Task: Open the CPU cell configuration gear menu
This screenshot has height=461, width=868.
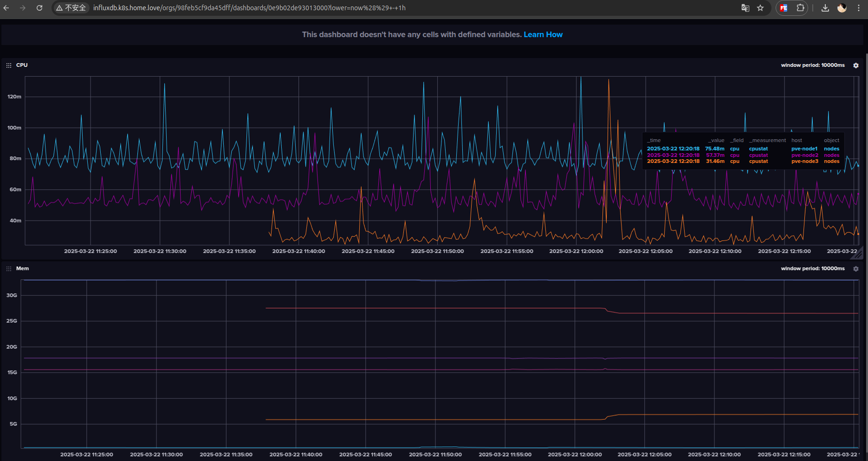Action: click(x=855, y=65)
